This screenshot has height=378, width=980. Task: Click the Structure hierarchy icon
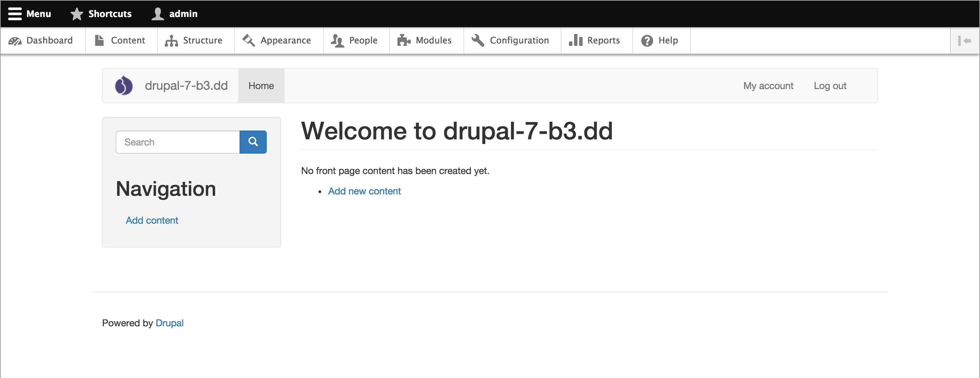pos(171,41)
